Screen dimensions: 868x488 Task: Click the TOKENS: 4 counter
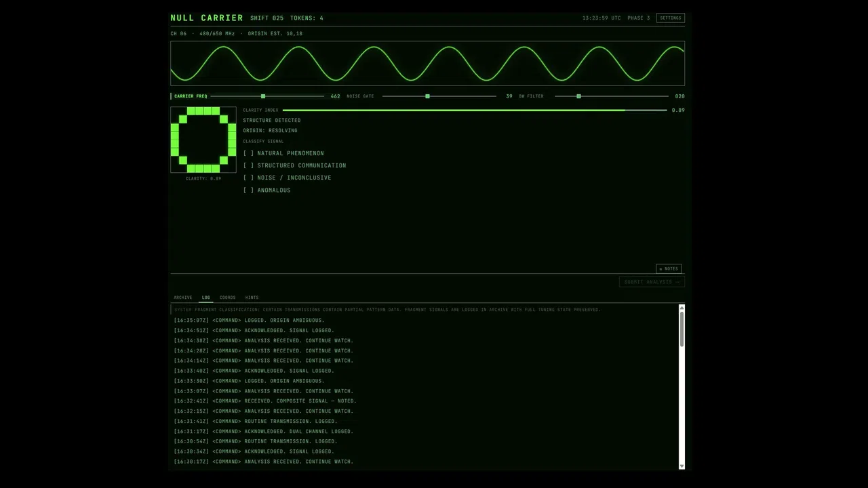pyautogui.click(x=307, y=18)
